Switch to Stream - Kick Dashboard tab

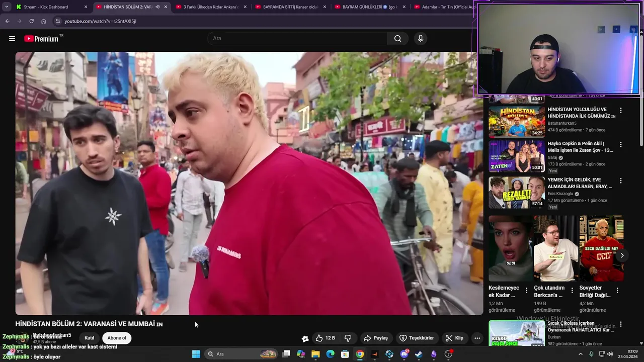pos(51,7)
